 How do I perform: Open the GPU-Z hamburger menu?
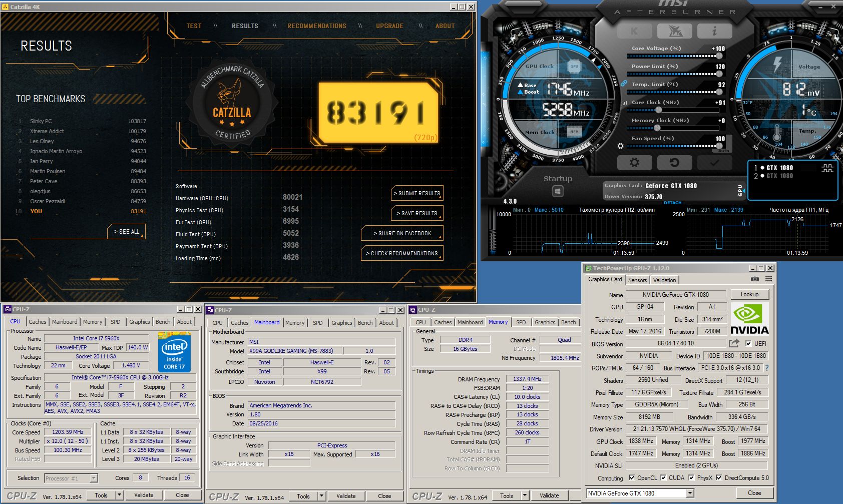click(x=768, y=279)
